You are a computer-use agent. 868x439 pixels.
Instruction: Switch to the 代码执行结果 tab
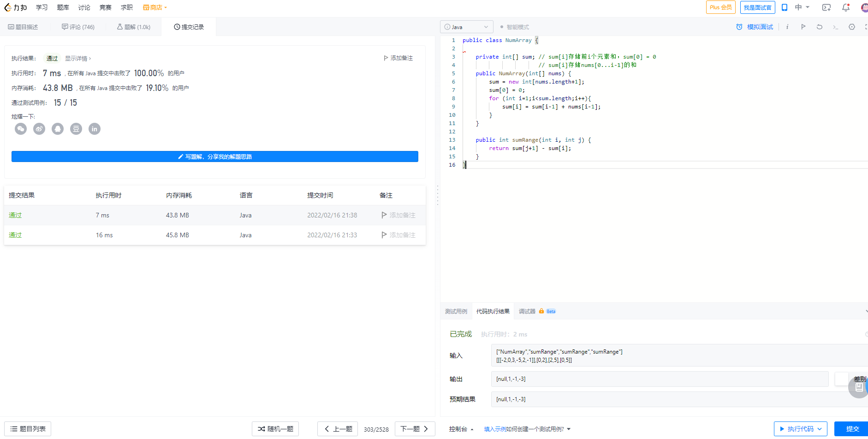point(493,312)
